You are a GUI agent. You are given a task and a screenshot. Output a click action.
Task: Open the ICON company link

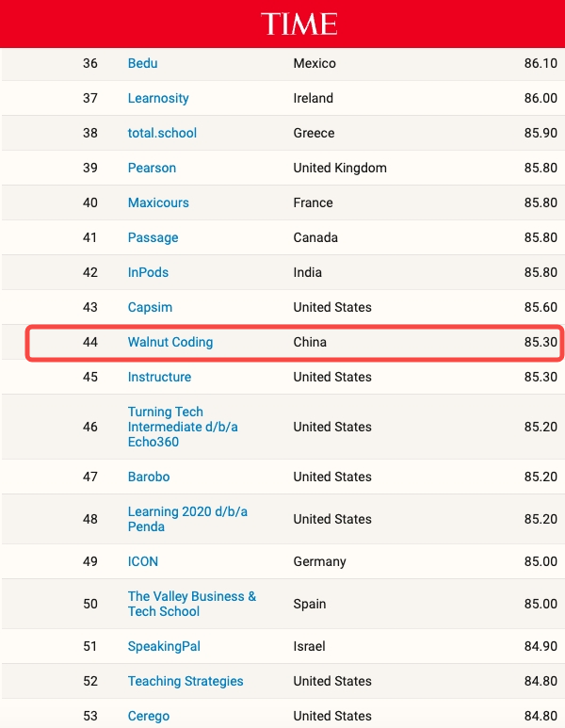(x=142, y=561)
